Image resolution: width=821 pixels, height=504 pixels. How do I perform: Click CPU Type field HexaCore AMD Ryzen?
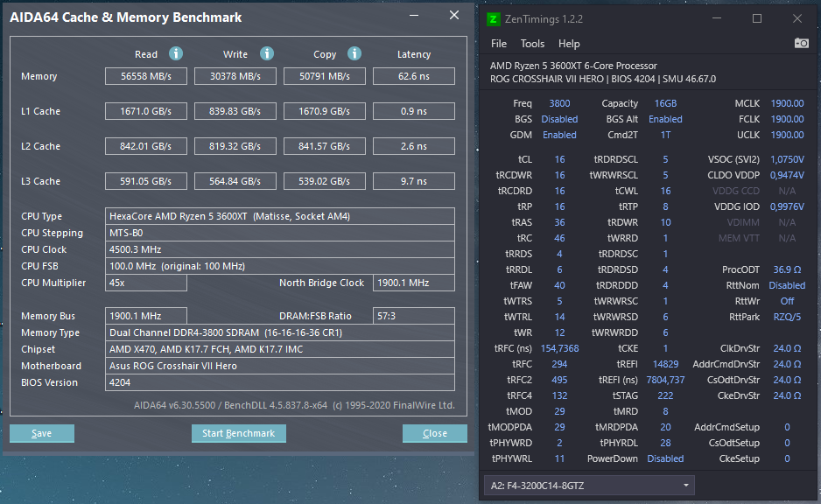pos(279,216)
